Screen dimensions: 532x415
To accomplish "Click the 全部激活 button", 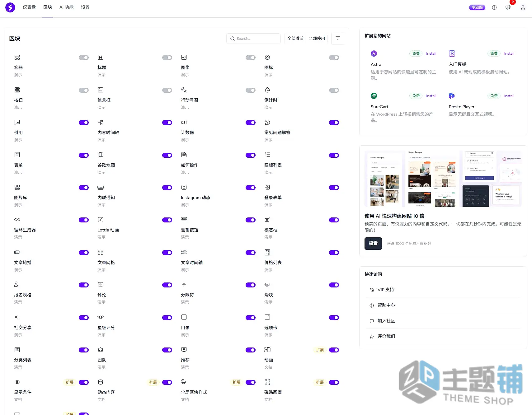I will [295, 38].
